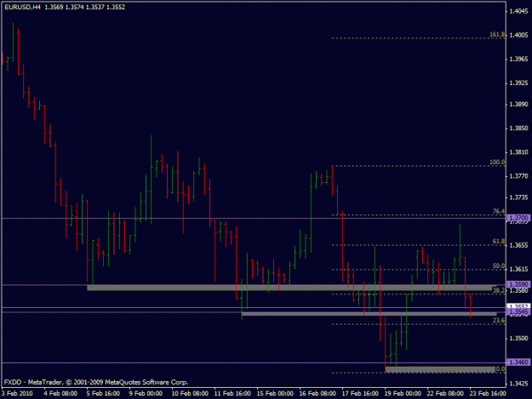The height and width of the screenshot is (399, 532).
Task: Click the 1.3500 price axis label
Action: point(518,339)
